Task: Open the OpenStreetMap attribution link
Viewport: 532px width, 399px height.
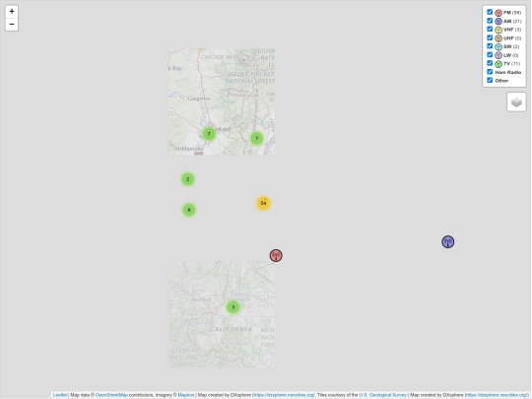Action: pos(111,395)
